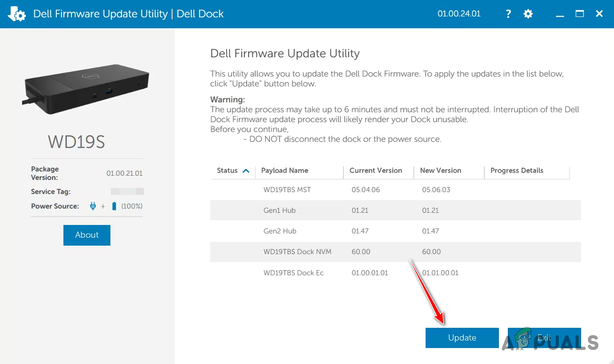Open the Help question mark icon
This screenshot has height=364, width=614.
508,14
